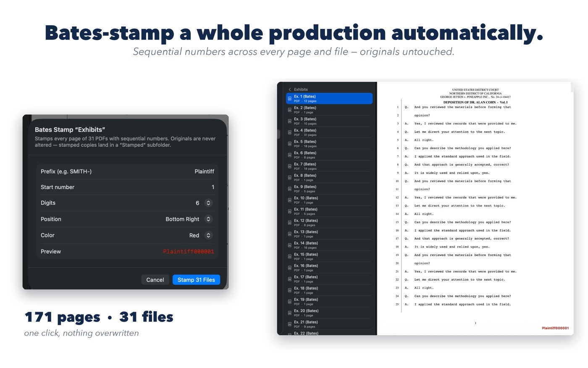Click the PDF icon for Ex. 11 (Bates)
Screen dimensions: 588x368
click(290, 212)
